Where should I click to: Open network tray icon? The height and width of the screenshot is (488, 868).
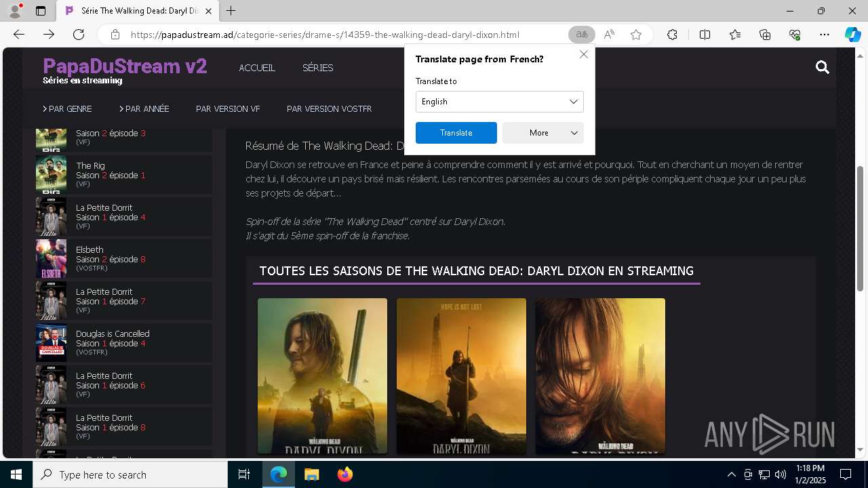coord(764,474)
